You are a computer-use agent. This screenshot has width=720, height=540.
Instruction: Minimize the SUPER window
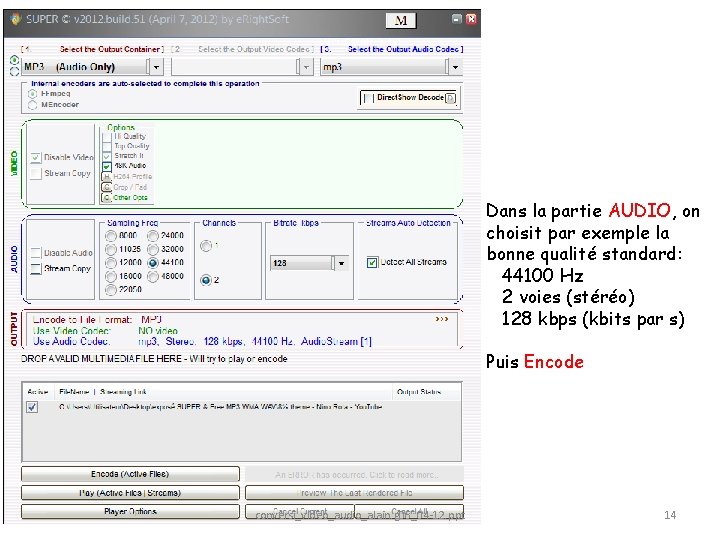[456, 19]
